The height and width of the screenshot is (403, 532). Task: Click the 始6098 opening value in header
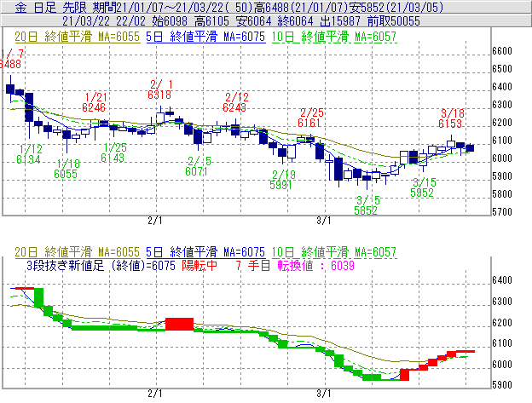click(x=170, y=21)
